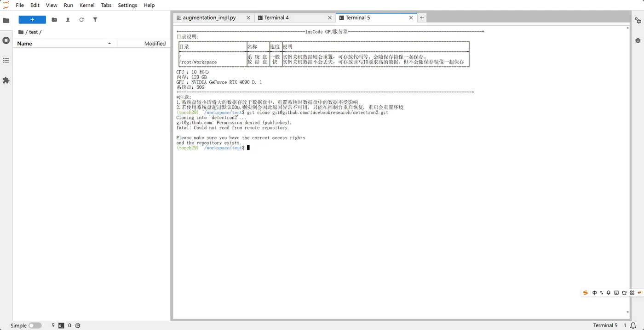Click the IME microphone voice input
The image size is (644, 330).
coord(609,293)
